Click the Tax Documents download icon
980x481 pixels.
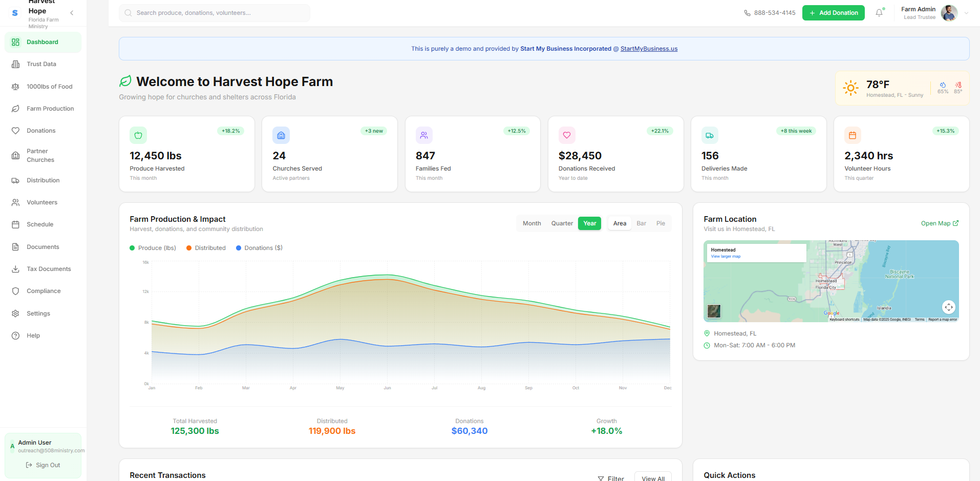point(15,269)
